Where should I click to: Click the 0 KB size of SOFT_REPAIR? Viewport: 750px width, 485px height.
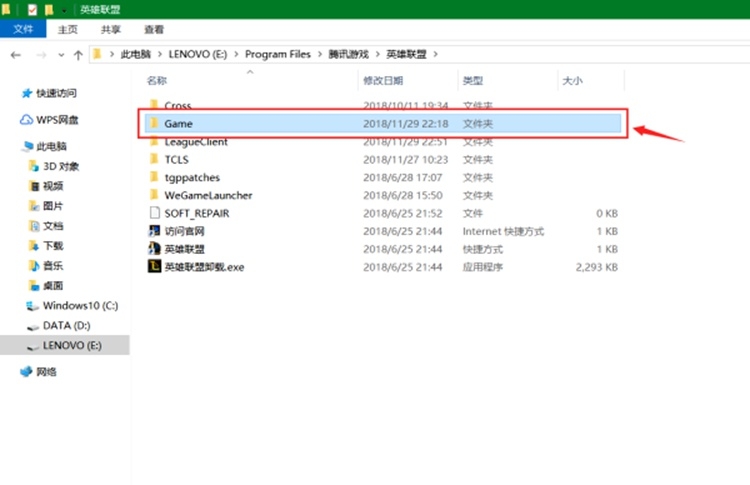(x=607, y=213)
